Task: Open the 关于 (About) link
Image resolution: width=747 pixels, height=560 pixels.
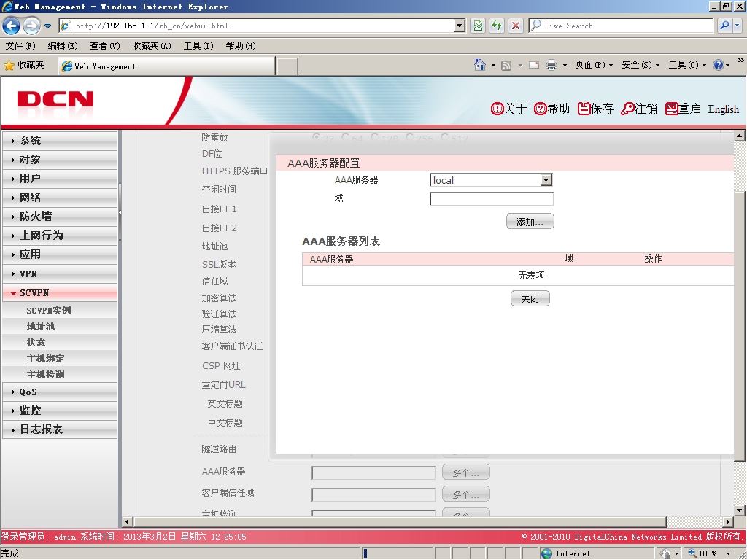Action: coord(508,109)
